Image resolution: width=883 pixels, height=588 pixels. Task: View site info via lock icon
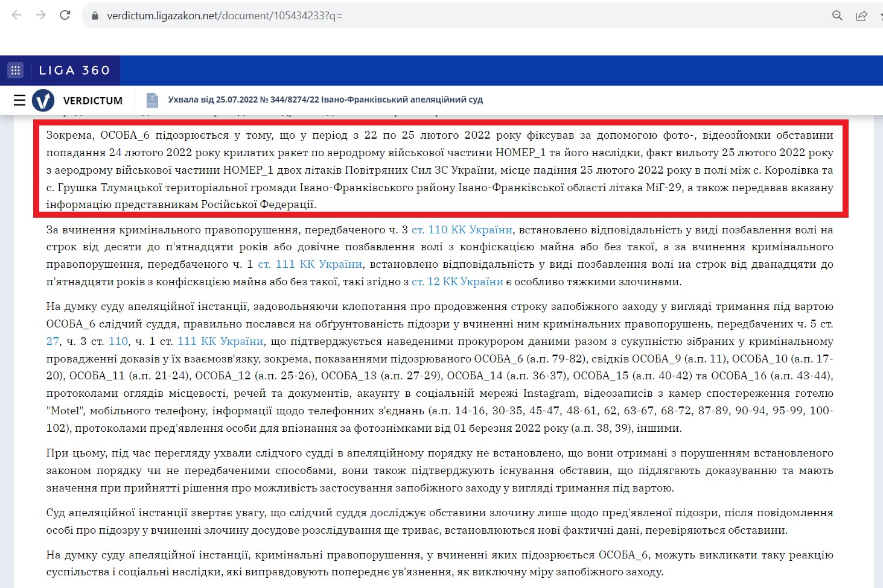(x=95, y=16)
